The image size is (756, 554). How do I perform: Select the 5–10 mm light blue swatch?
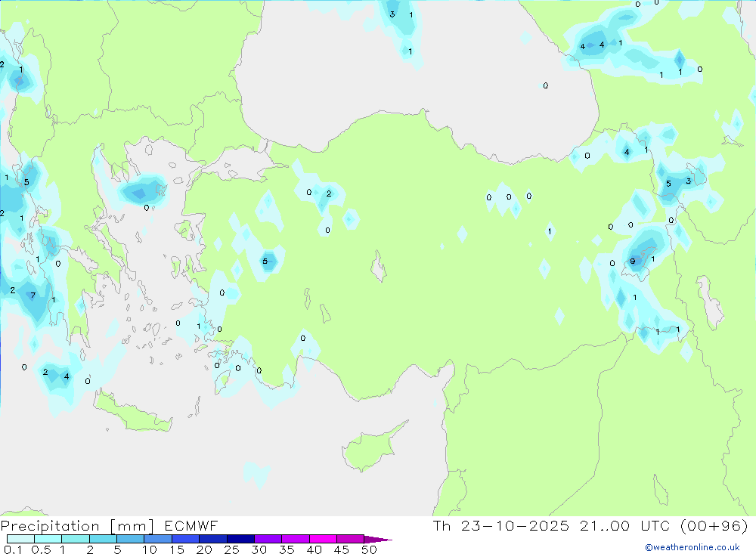tap(130, 539)
